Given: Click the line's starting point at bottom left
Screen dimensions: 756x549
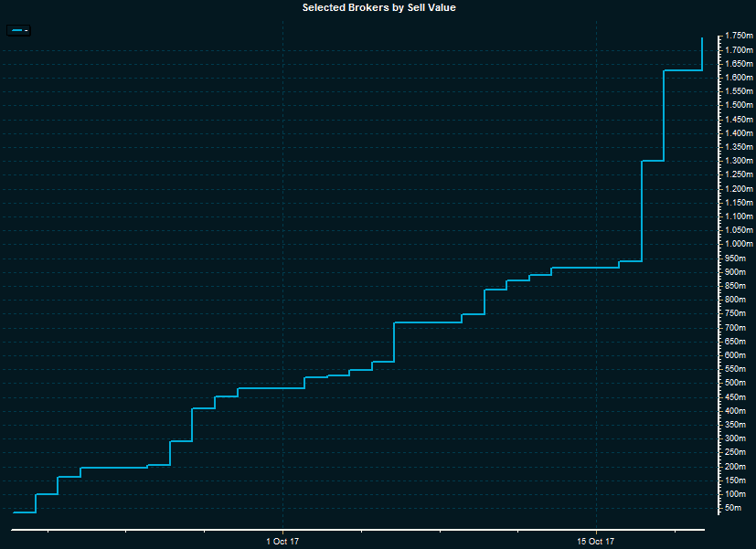Looking at the screenshot, I should (15, 512).
